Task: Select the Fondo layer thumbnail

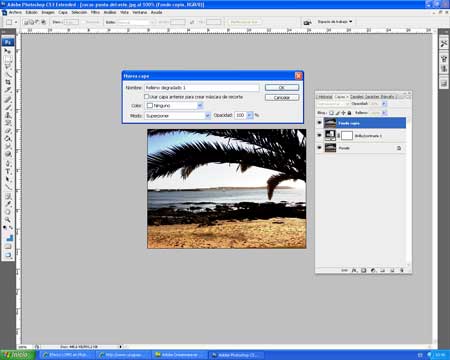Action: 330,148
